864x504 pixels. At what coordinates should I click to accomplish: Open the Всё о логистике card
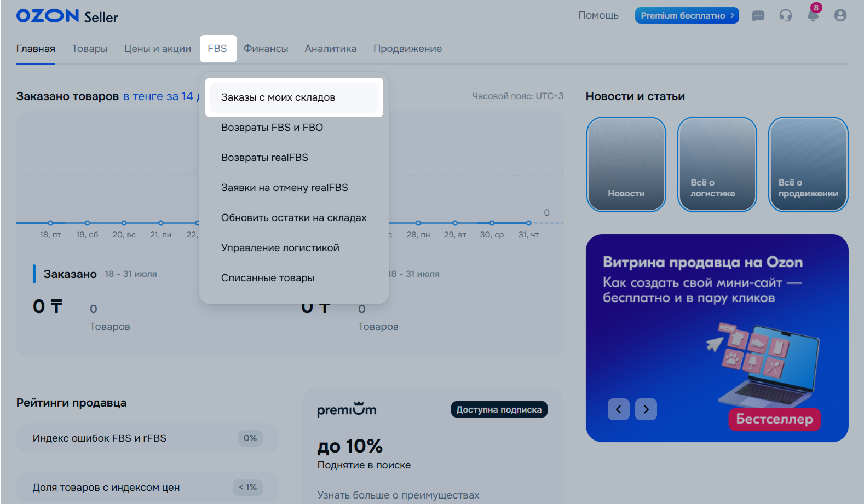point(717,164)
